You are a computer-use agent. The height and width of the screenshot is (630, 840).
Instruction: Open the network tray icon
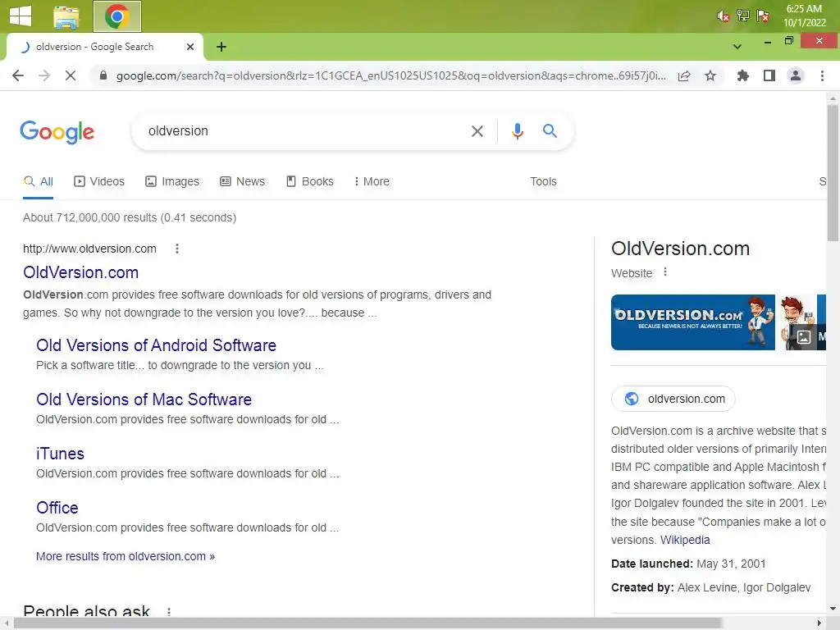743,16
